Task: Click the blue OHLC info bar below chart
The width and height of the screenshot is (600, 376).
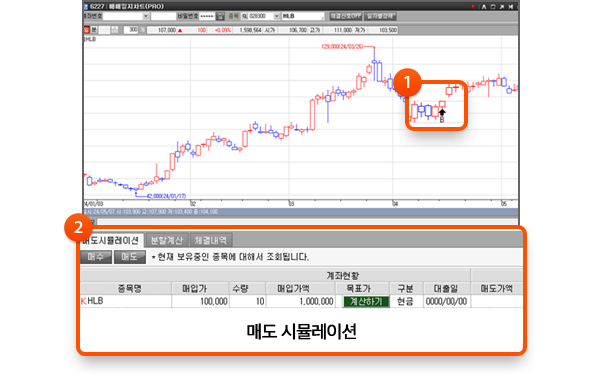Action: pyautogui.click(x=301, y=212)
